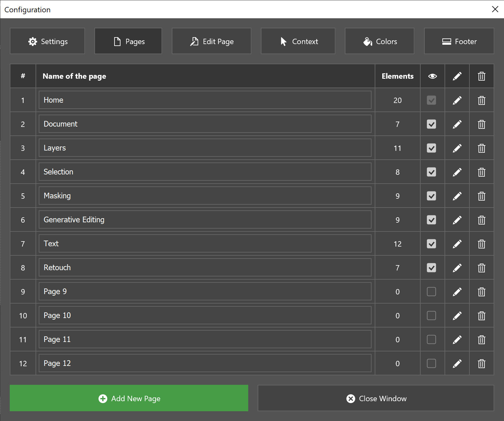Open the Colors tab
This screenshot has width=504, height=421.
point(379,41)
